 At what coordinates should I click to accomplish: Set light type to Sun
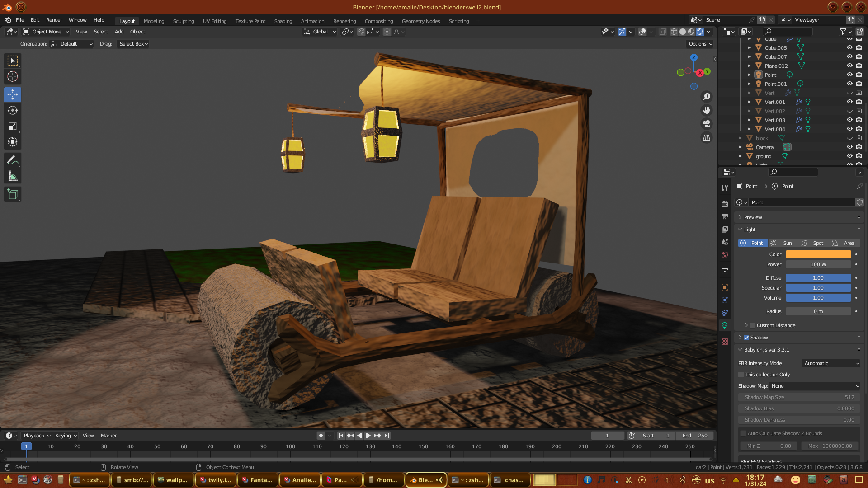click(x=783, y=243)
